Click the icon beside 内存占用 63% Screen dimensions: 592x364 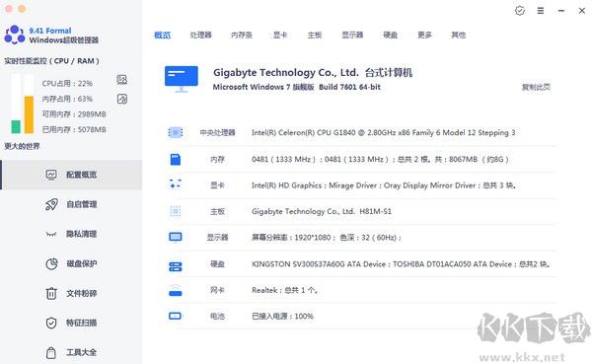click(122, 99)
